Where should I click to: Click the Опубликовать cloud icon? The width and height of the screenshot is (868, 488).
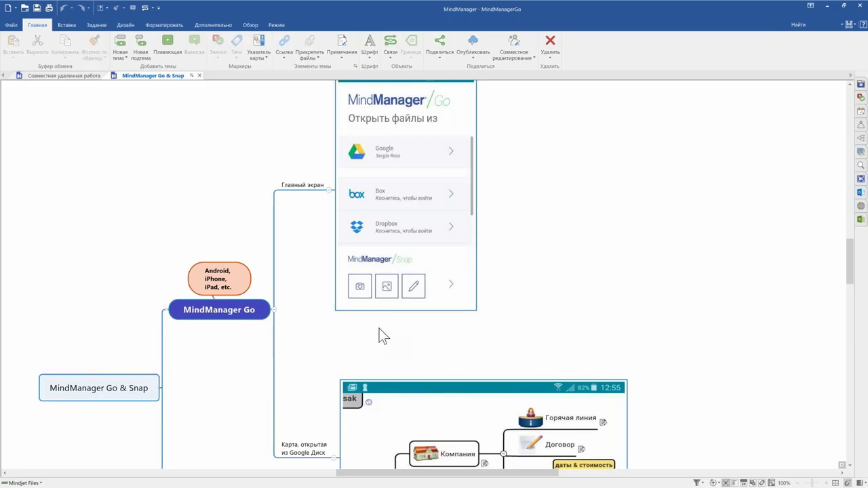point(473,41)
